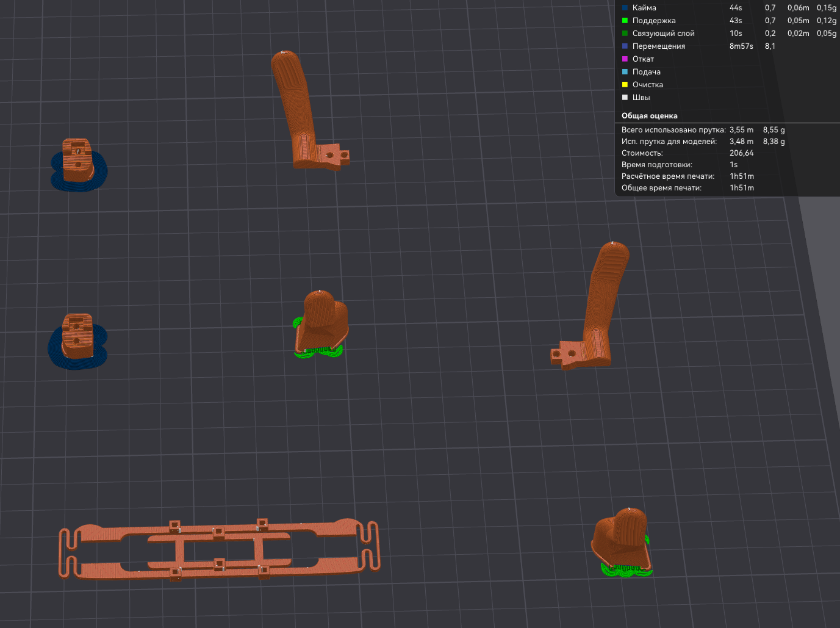Screen dimensions: 840x628
Task: Click the Расчётное время печати label
Action: coord(667,176)
